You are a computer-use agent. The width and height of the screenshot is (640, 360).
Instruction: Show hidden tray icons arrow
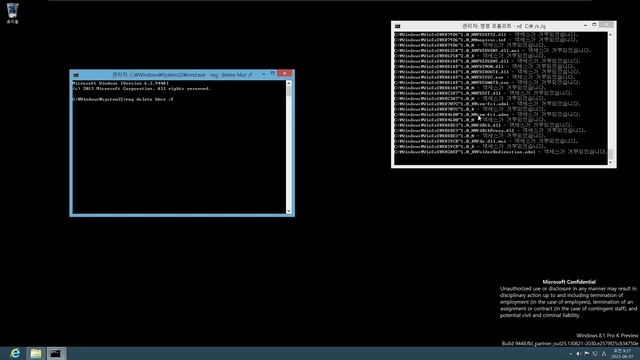[571, 353]
